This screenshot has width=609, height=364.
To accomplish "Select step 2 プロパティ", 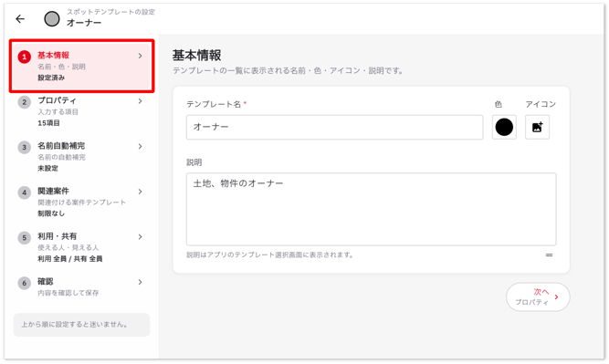I will coord(81,111).
